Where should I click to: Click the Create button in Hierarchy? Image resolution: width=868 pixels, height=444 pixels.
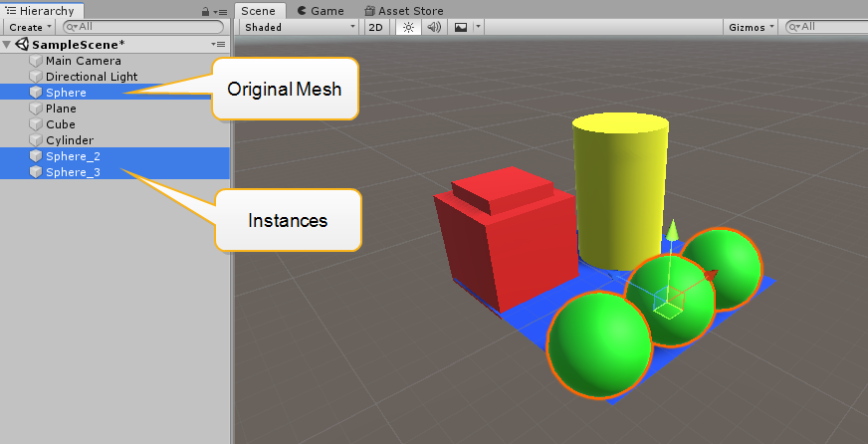click(30, 27)
